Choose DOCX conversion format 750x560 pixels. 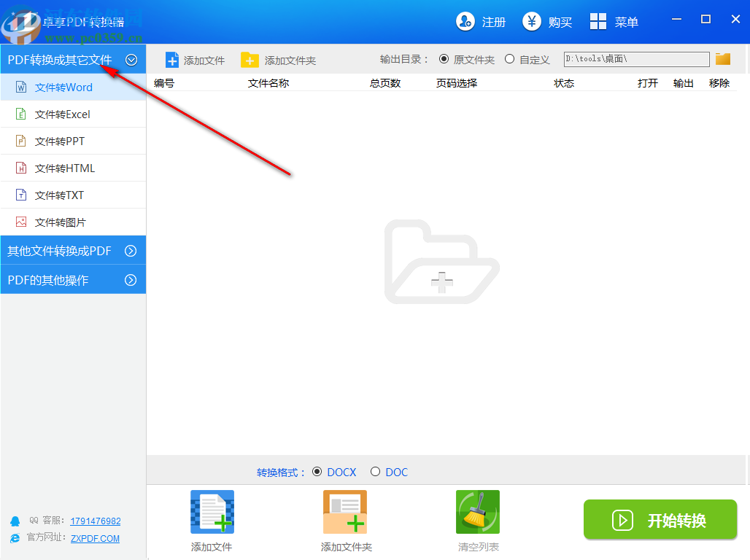[x=317, y=472]
